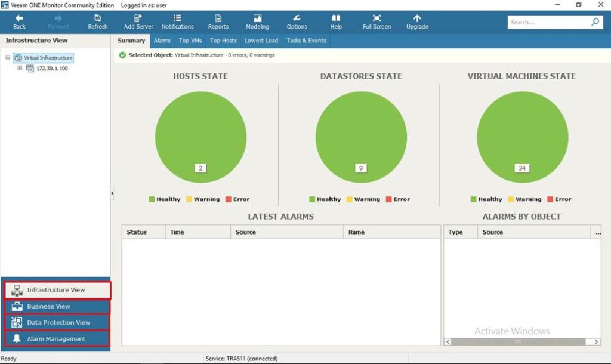Click green check status icon beside Selected Object
Viewport: 611px width, 364px height.
pyautogui.click(x=122, y=55)
